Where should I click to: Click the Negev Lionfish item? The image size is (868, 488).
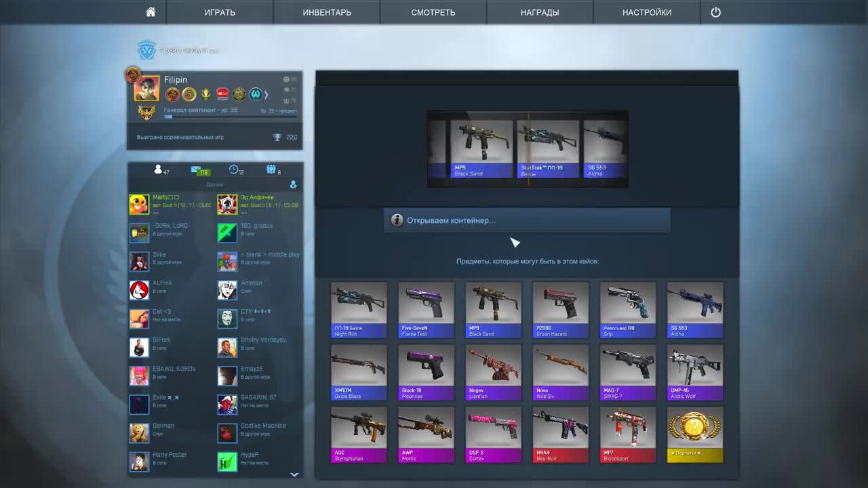pyautogui.click(x=493, y=372)
